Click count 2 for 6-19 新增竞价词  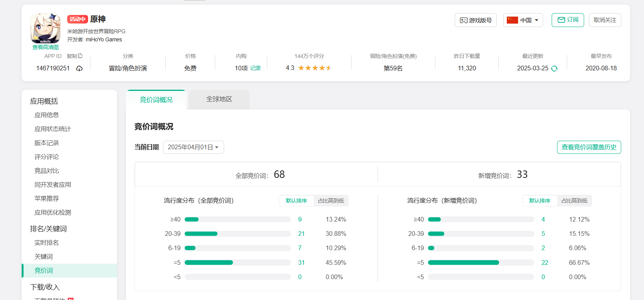[543, 248]
